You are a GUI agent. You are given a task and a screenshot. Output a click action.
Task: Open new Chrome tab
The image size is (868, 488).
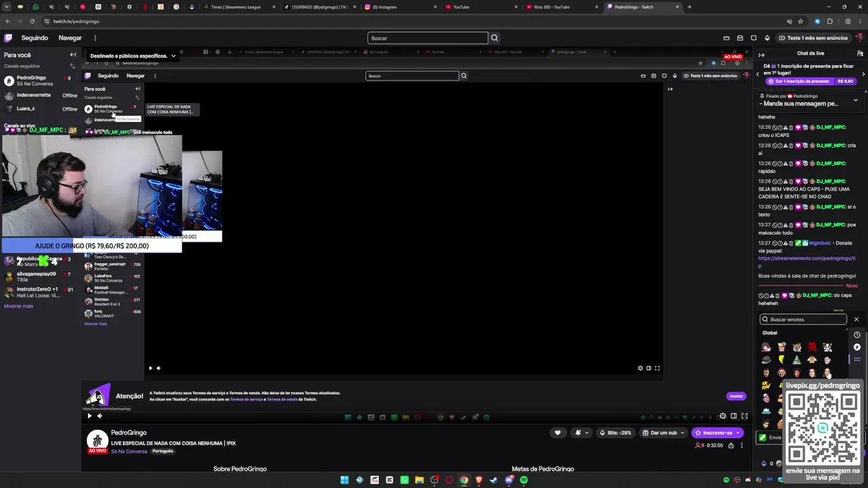(689, 7)
